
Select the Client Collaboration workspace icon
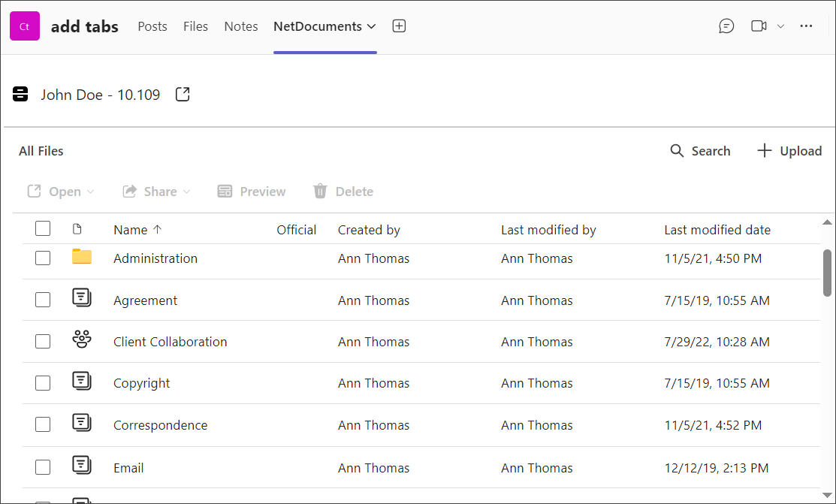coord(81,340)
